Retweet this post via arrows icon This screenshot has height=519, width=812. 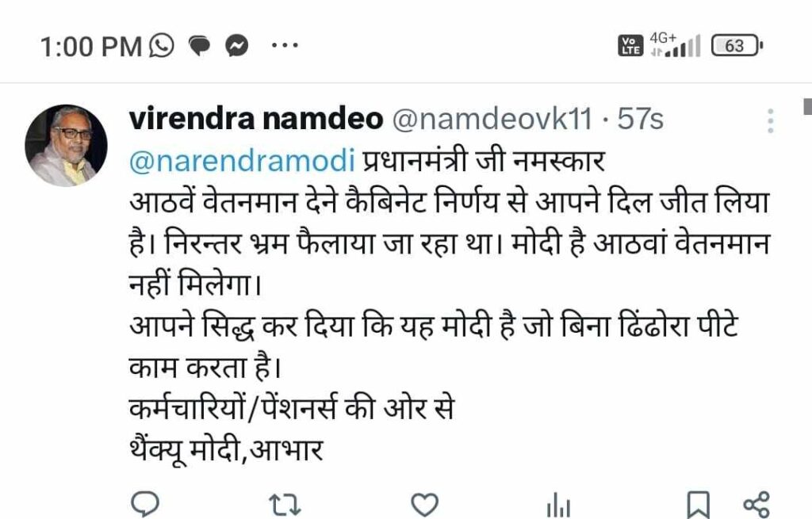(285, 505)
